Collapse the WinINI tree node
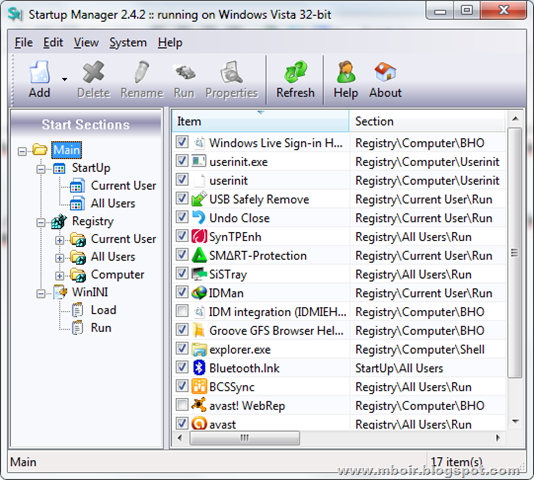 (x=41, y=294)
